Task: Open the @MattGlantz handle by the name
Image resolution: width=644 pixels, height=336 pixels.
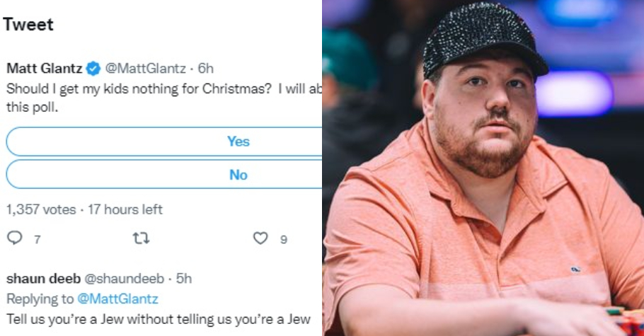Action: [x=146, y=68]
